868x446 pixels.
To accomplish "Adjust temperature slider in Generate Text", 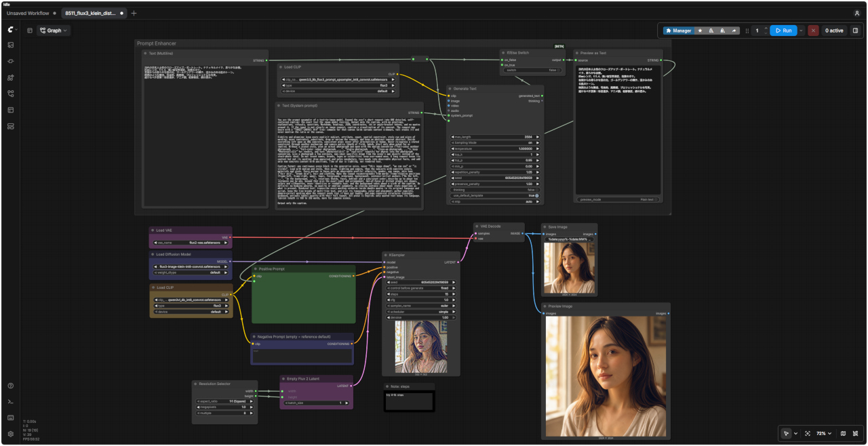I will tap(495, 148).
